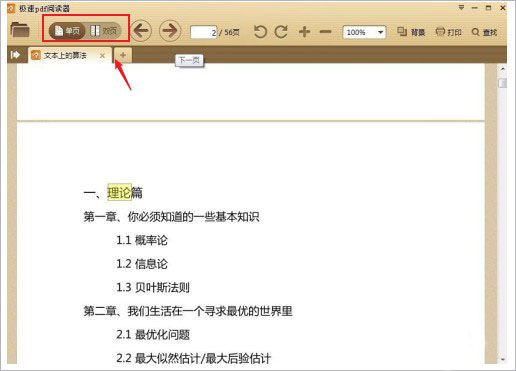Click the app logo in title bar
The width and height of the screenshot is (516, 371).
point(11,8)
